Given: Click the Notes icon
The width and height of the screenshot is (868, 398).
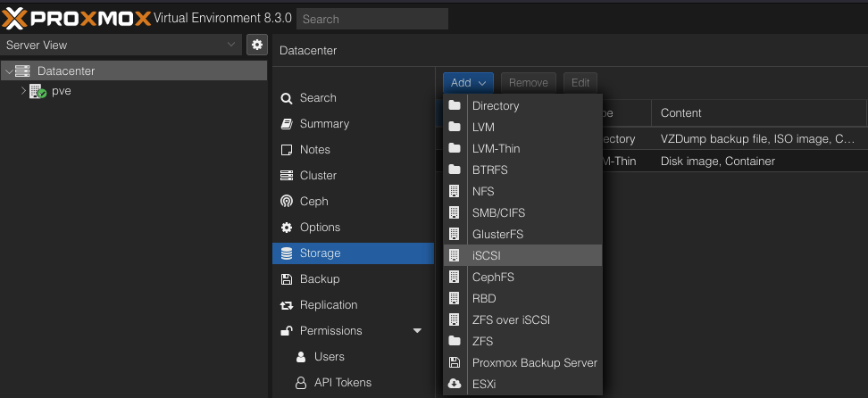Looking at the screenshot, I should pyautogui.click(x=286, y=150).
